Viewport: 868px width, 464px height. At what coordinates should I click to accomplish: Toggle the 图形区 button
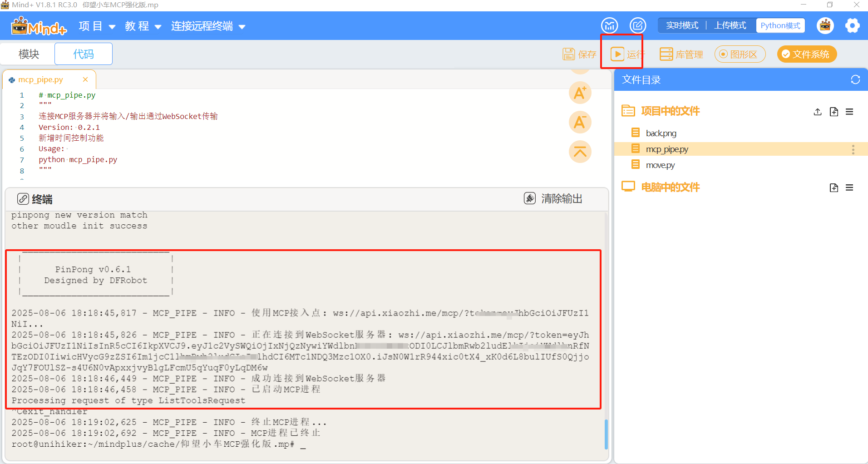pyautogui.click(x=740, y=54)
